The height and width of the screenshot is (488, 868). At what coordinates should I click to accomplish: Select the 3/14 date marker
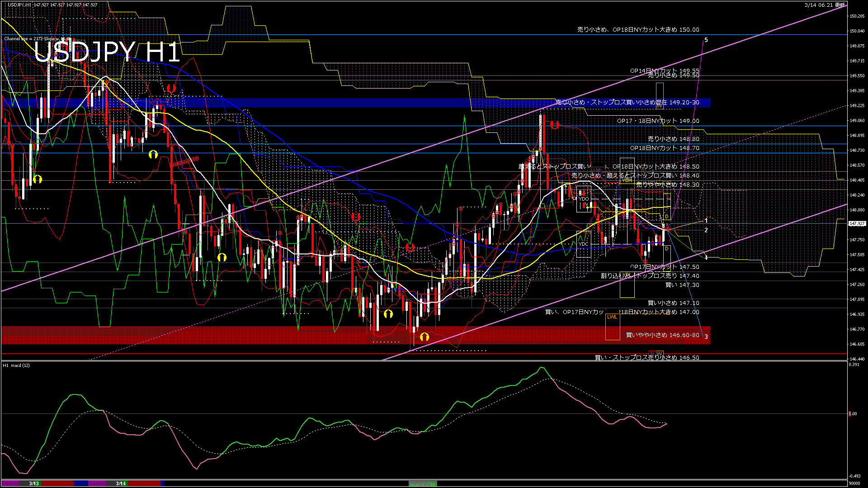click(x=121, y=483)
